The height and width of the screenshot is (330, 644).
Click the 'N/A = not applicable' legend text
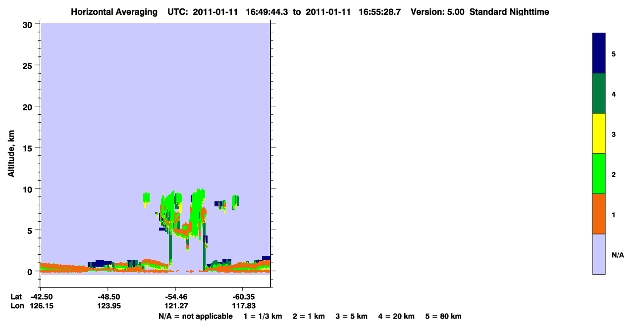(x=196, y=316)
